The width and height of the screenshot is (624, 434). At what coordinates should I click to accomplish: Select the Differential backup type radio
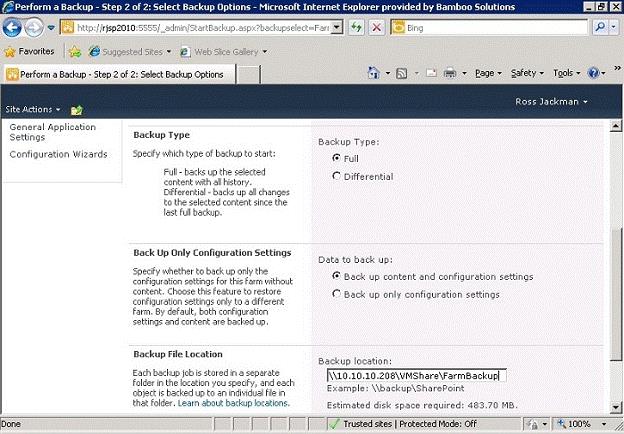point(336,176)
